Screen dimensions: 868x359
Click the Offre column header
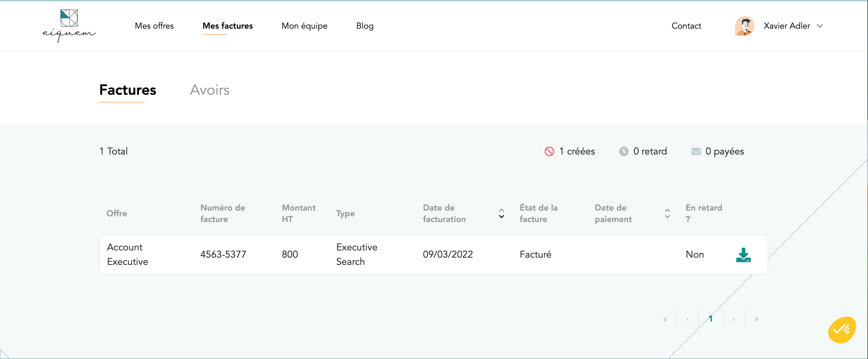point(117,213)
